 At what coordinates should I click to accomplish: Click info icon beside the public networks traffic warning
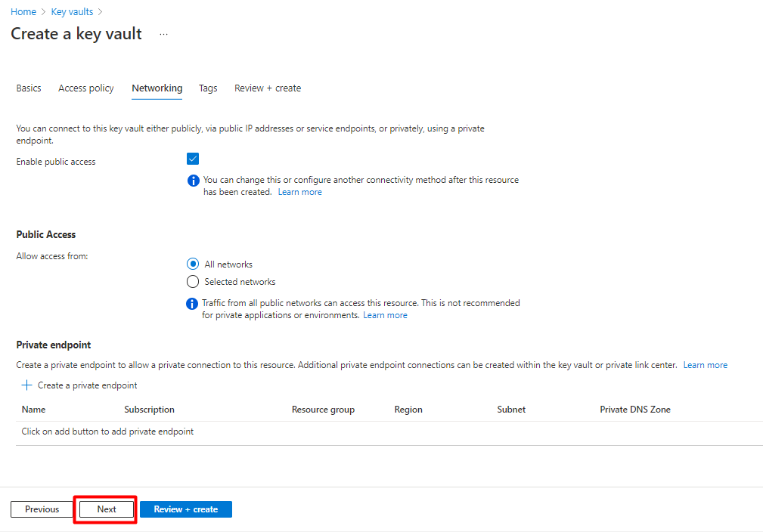pos(193,304)
